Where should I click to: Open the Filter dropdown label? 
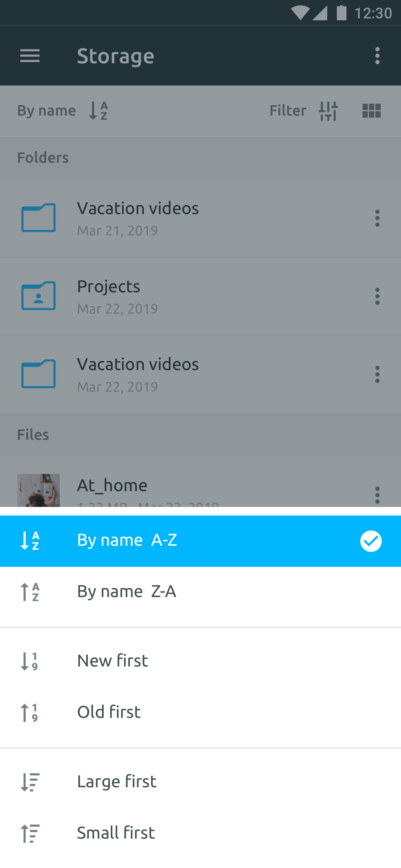click(x=287, y=110)
